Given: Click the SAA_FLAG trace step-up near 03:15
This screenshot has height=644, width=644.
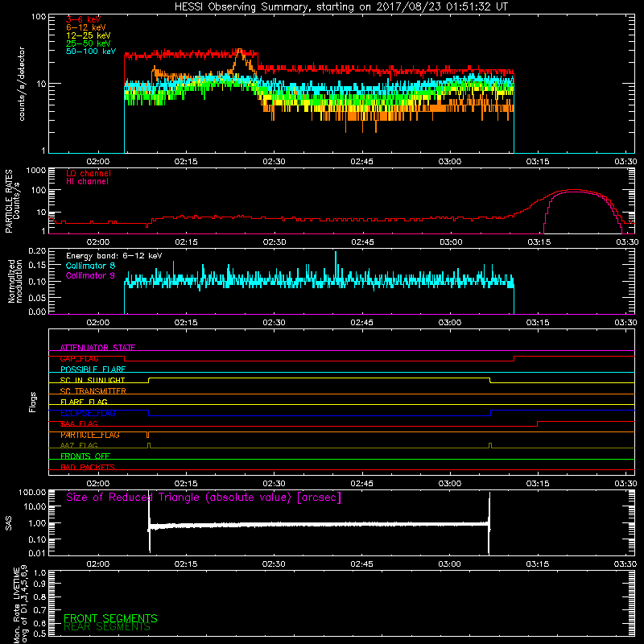Looking at the screenshot, I should 538,423.
